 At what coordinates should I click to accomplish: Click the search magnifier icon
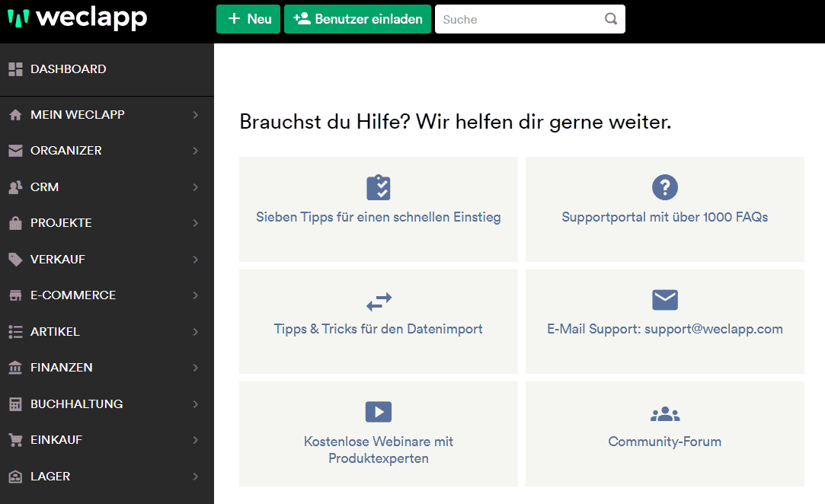pos(611,19)
